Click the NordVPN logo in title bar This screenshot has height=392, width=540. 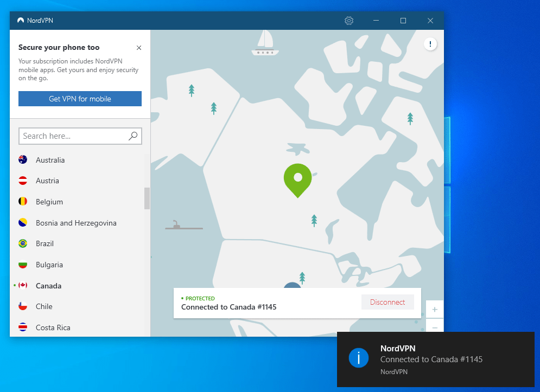click(x=21, y=21)
